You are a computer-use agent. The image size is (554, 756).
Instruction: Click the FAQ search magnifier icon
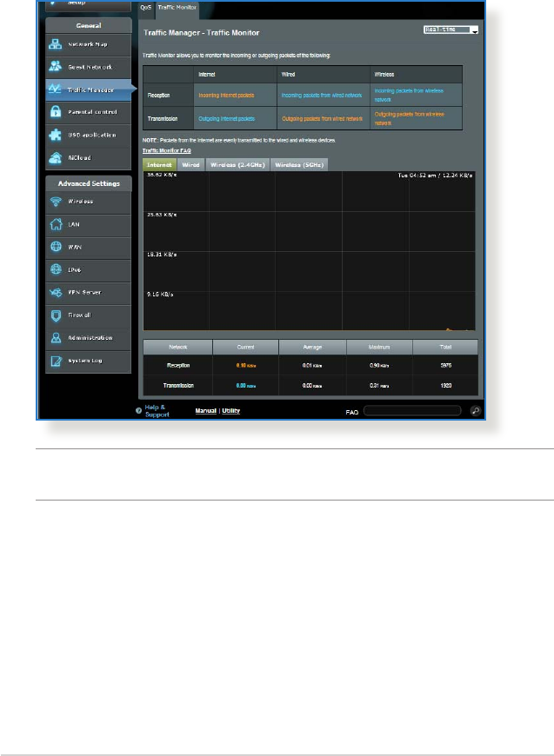coord(476,411)
